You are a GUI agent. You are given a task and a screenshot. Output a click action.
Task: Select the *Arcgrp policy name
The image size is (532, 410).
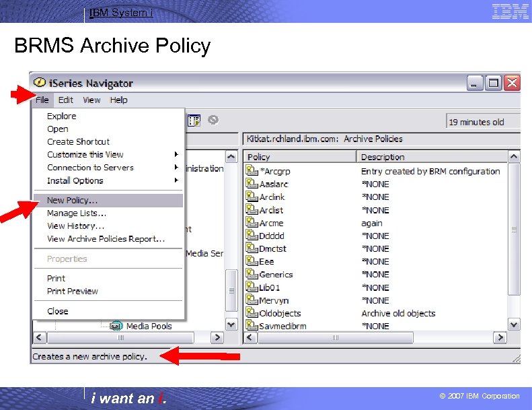[x=275, y=171]
